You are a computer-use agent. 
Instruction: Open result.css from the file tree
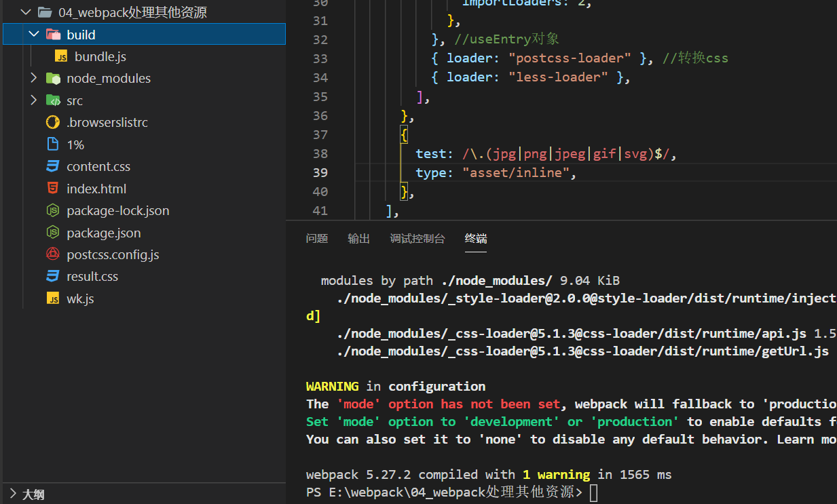point(92,276)
